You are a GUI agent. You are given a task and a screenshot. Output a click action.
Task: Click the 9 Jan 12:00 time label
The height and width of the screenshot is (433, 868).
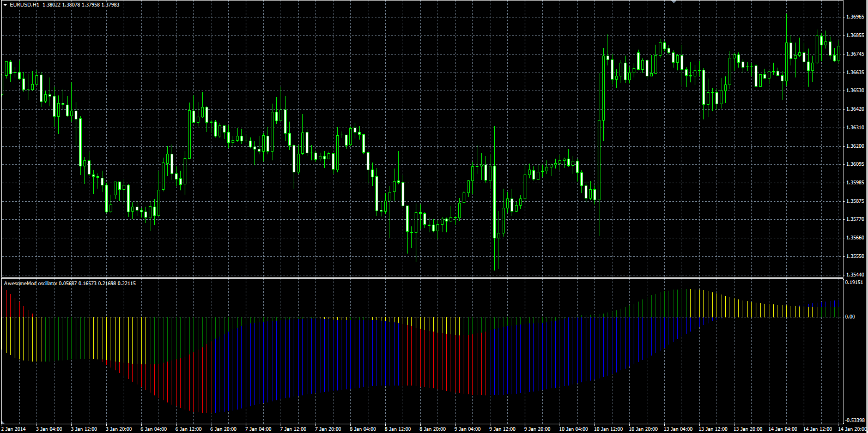[x=502, y=429]
